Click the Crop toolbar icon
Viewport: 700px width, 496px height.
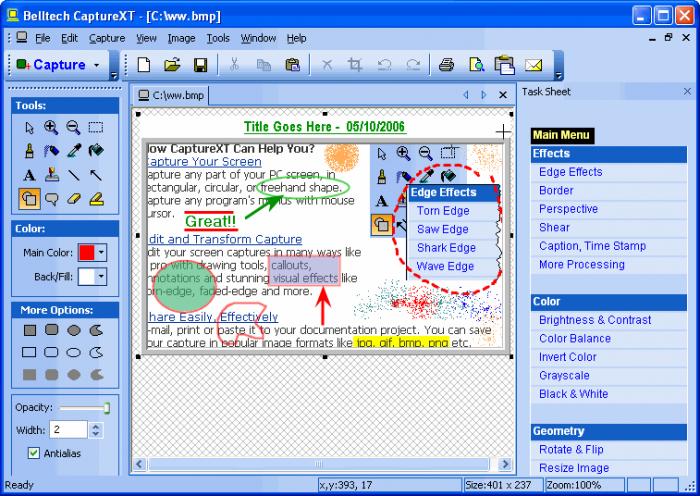point(355,65)
